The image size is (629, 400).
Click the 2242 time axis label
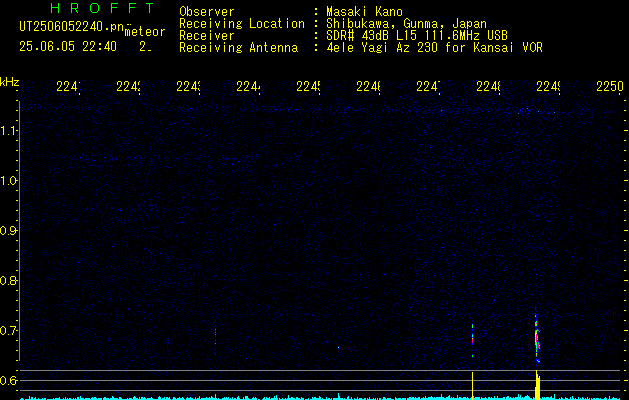tap(128, 87)
